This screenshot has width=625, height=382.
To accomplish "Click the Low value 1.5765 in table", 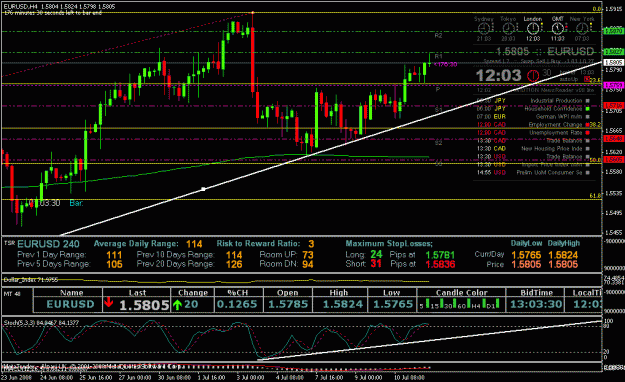I will [x=393, y=304].
